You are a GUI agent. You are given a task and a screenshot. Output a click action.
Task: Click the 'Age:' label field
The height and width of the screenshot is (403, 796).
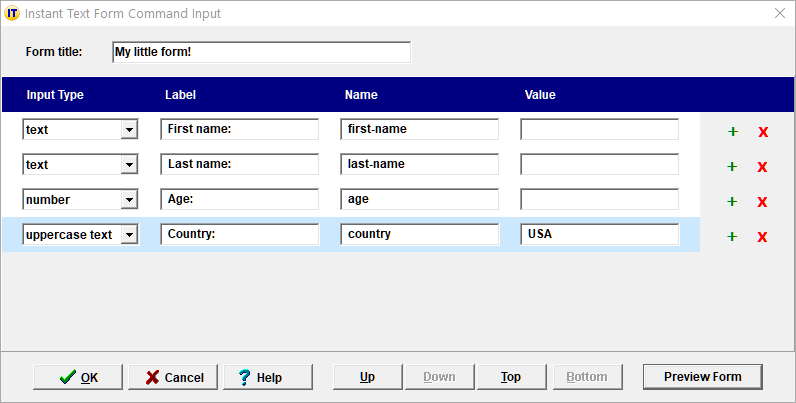[240, 199]
